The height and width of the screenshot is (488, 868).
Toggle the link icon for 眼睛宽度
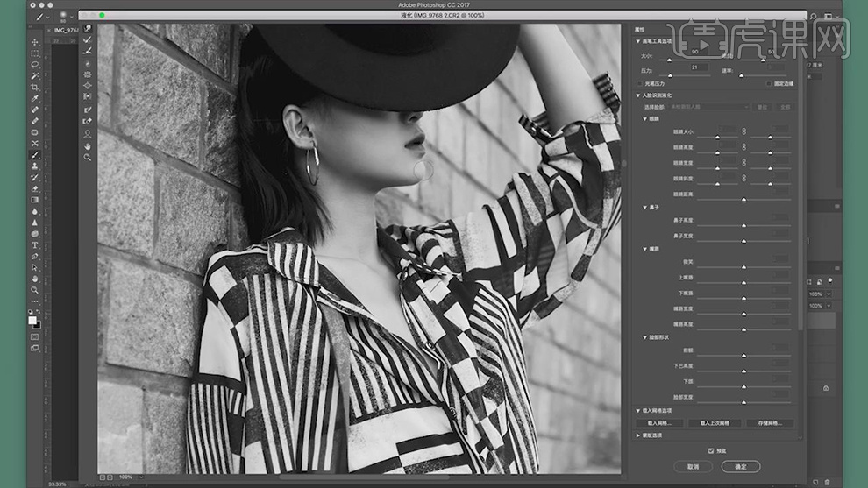(x=744, y=163)
